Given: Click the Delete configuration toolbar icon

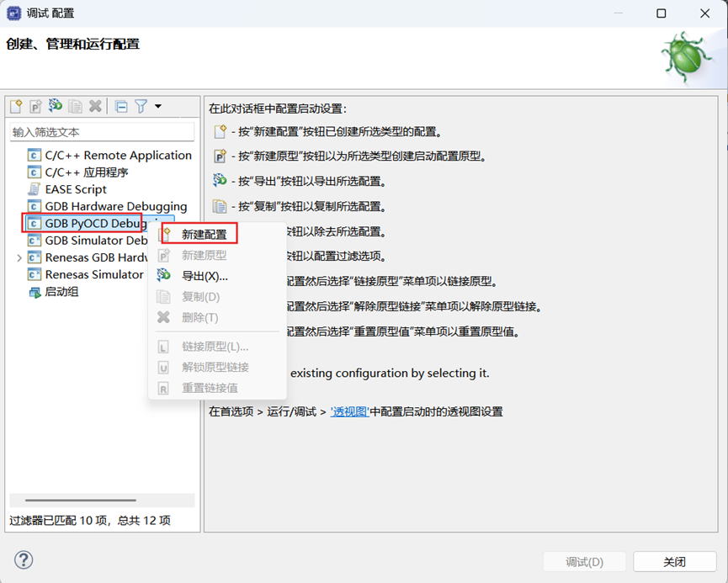Looking at the screenshot, I should click(95, 106).
